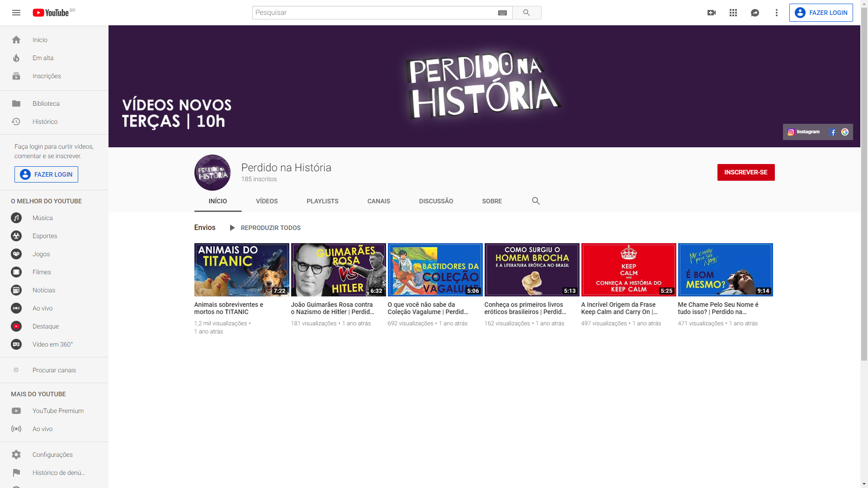Open Música category icon
This screenshot has width=868, height=488.
pos(16,218)
